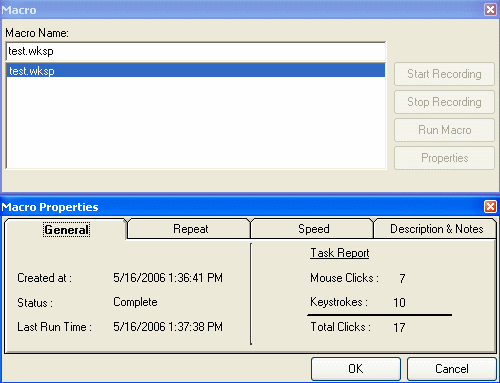This screenshot has width=500, height=383.
Task: Confirm with the OK button
Action: [x=356, y=369]
